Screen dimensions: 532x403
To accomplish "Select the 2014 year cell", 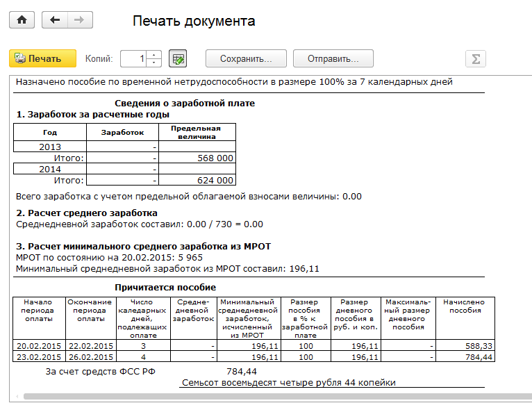I will [x=50, y=169].
